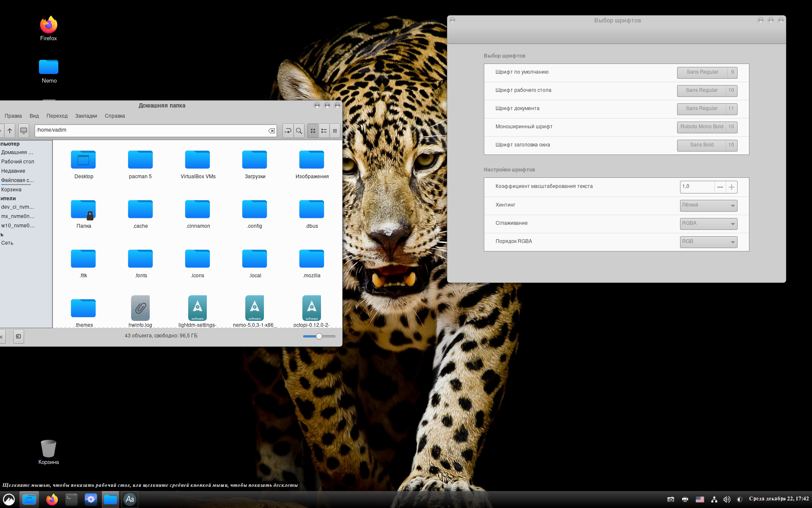Image resolution: width=812 pixels, height=508 pixels.
Task: Click the icon zoom slider in Nemo
Action: coord(319,337)
